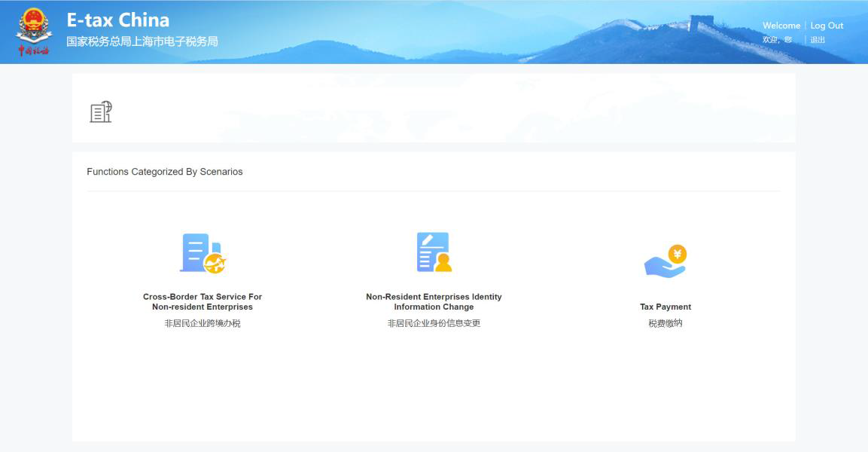The width and height of the screenshot is (868, 452).
Task: Open the Identity Information Change icon
Action: click(x=434, y=252)
